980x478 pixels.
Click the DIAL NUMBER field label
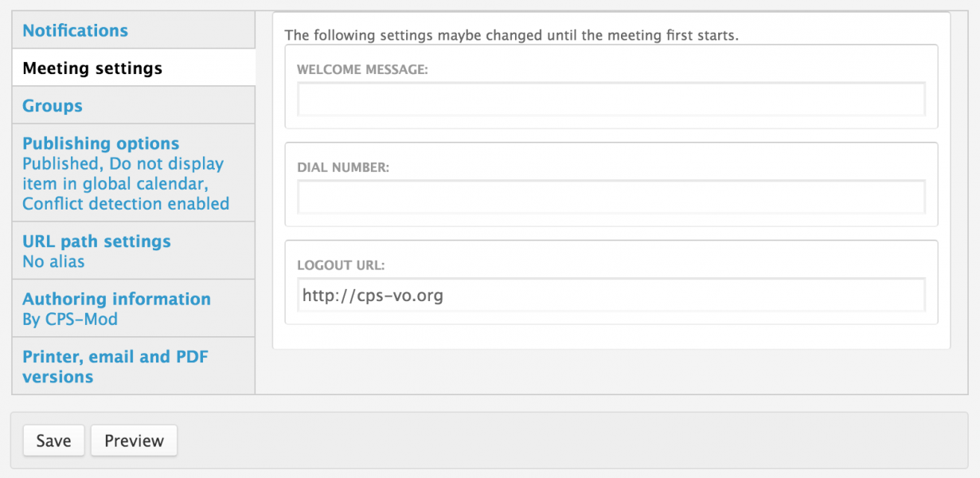point(343,167)
